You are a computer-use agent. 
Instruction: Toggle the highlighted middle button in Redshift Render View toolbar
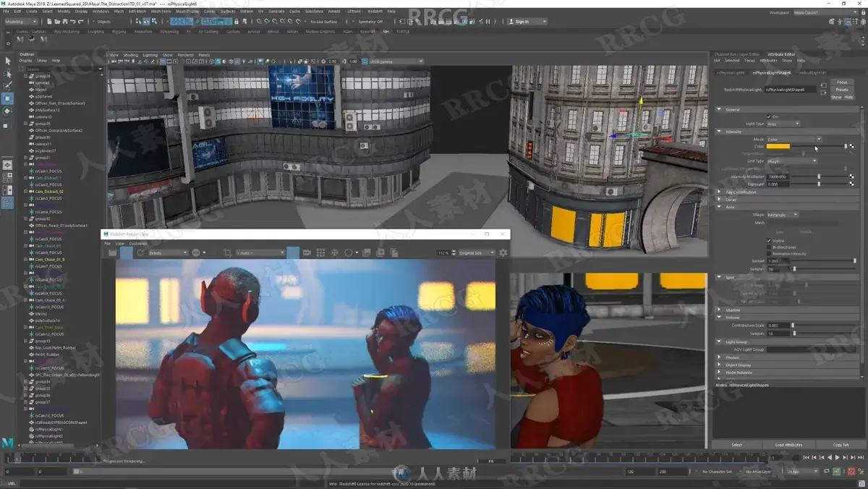[293, 253]
